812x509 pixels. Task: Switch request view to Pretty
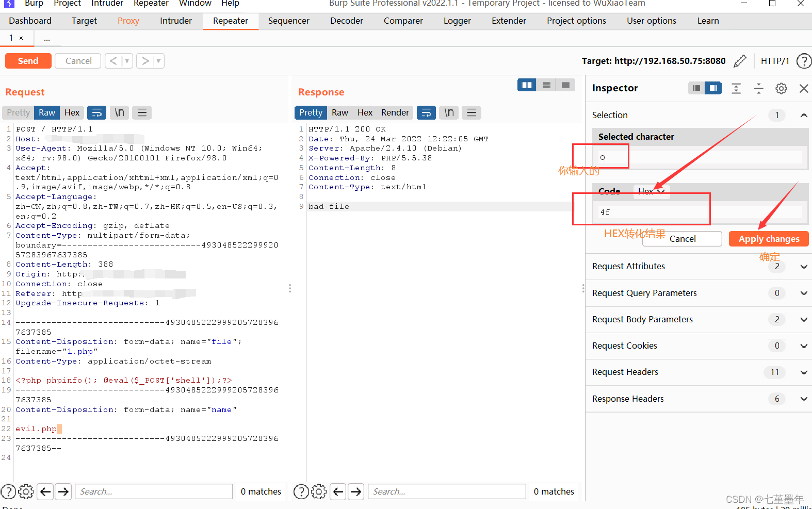pos(19,112)
